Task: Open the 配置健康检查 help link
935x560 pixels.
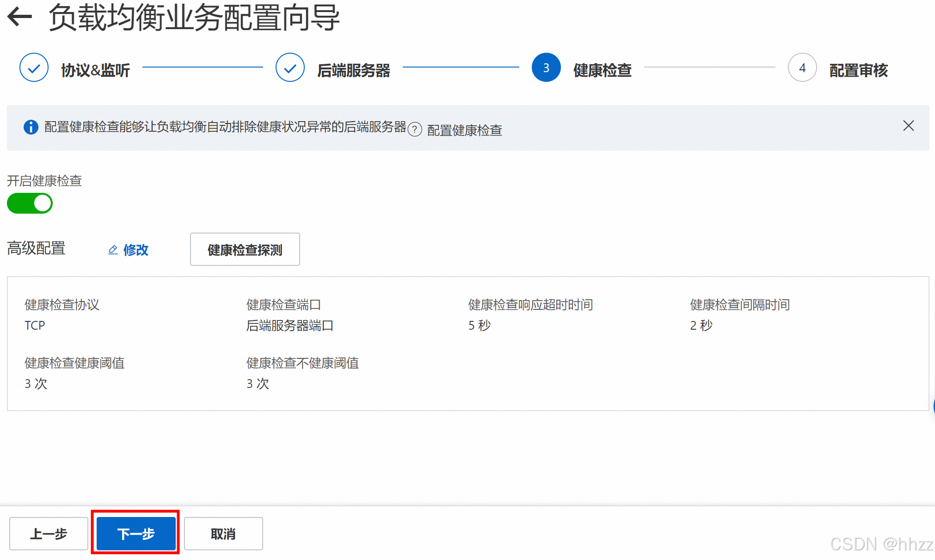Action: (464, 130)
